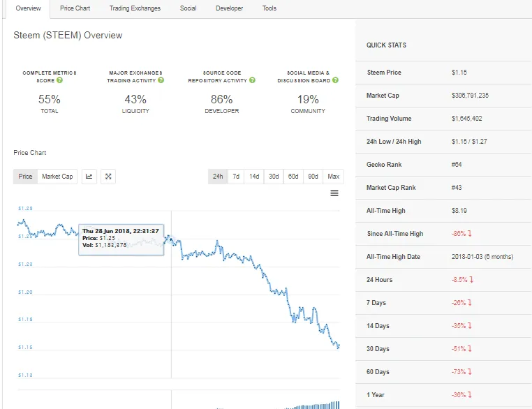Open the Developer tab
The image size is (532, 409).
coord(230,8)
